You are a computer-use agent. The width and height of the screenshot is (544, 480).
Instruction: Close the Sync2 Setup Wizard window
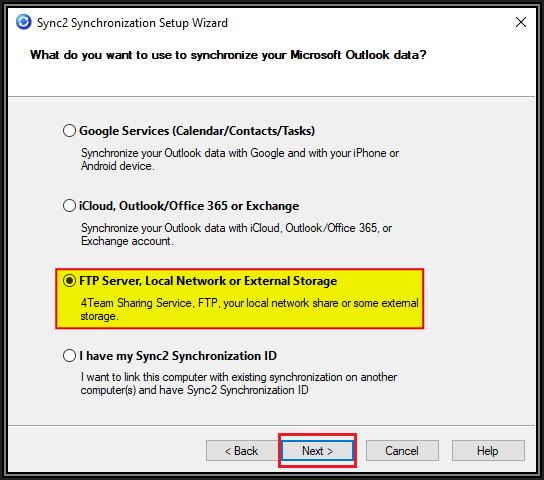tap(521, 22)
